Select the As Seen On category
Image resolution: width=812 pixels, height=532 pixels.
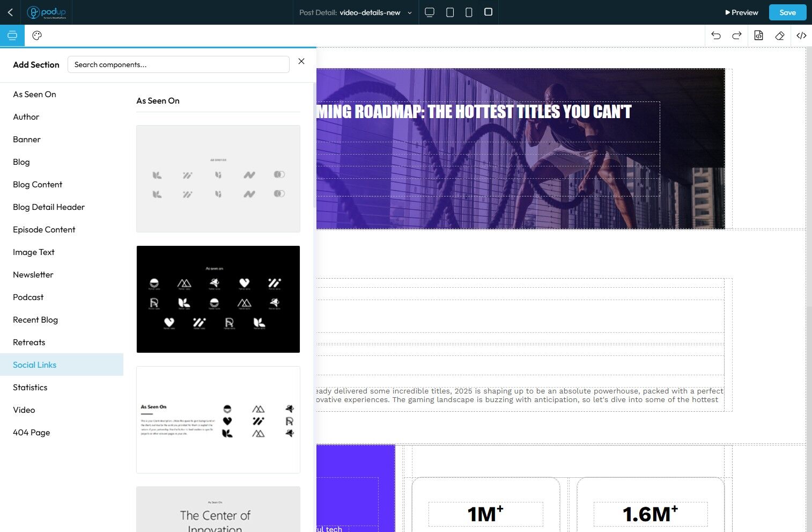[62, 94]
